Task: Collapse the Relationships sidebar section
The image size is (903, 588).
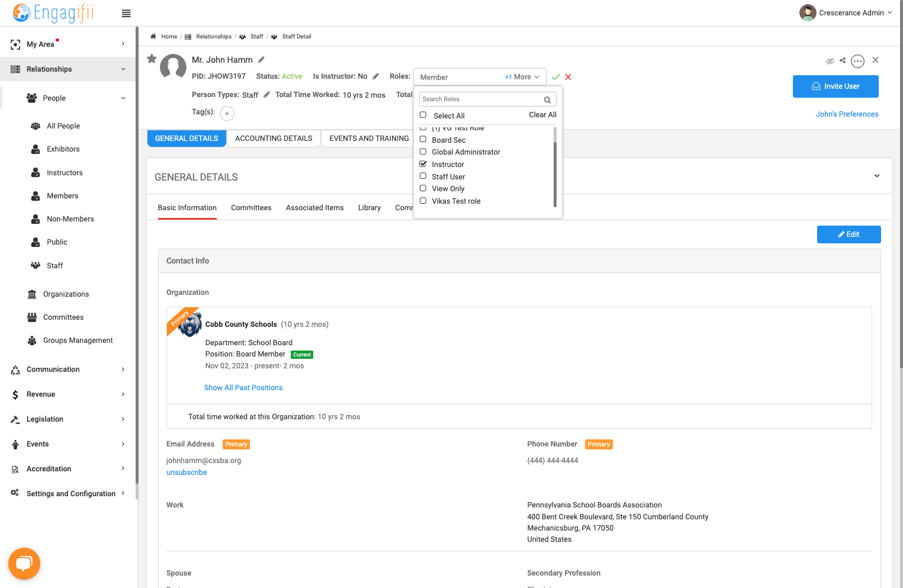Action: (68, 69)
